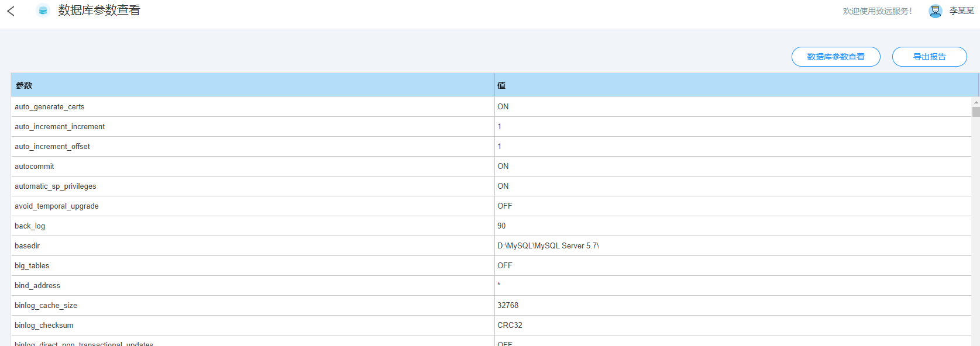Click the 导出报告 export button
Screen dimensions: 980x346
(x=929, y=57)
